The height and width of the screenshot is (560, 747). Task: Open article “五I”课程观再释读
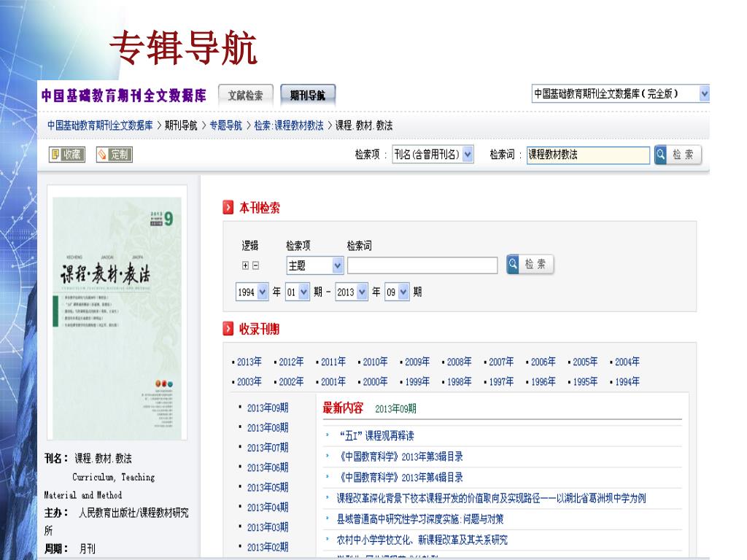click(x=376, y=436)
